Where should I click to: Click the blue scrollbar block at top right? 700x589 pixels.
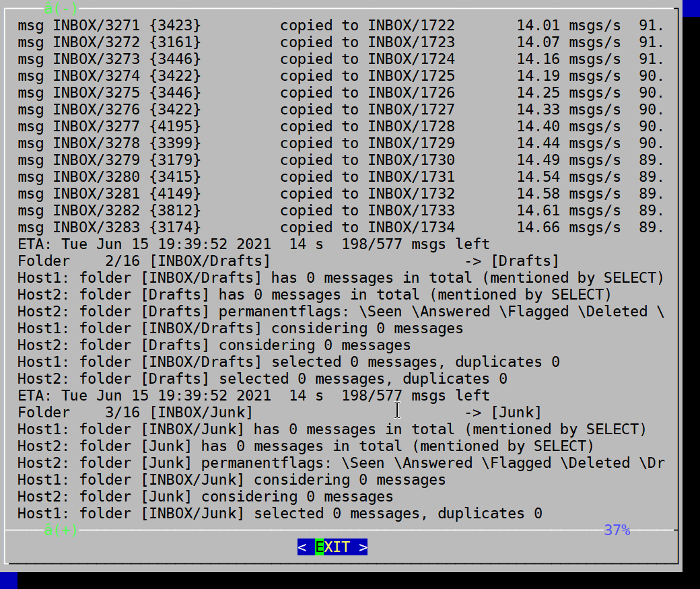coord(691,9)
